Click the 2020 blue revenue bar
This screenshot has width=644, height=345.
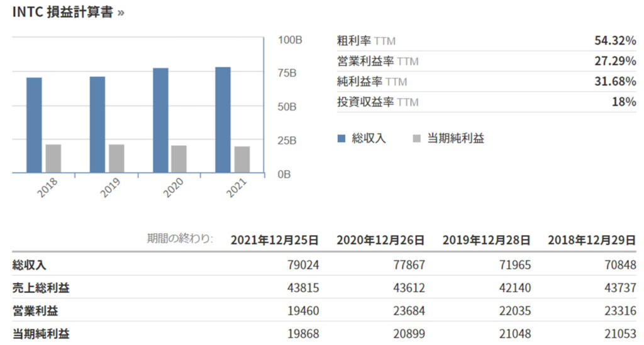click(160, 120)
